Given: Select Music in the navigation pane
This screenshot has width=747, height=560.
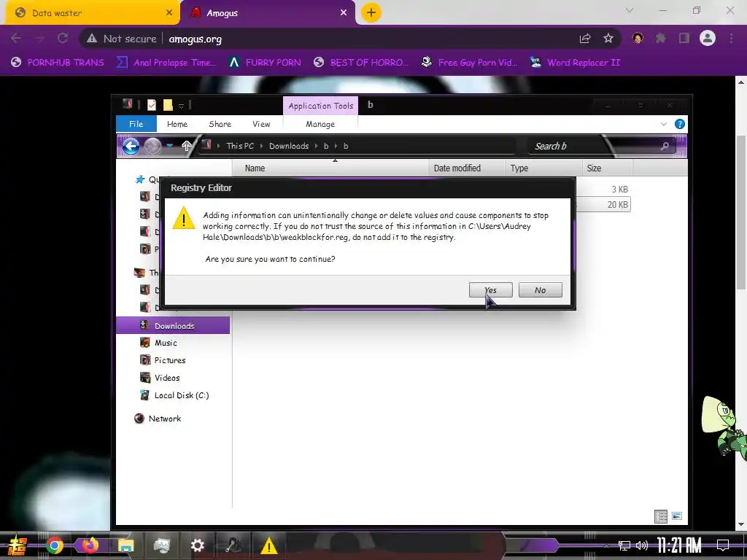Looking at the screenshot, I should tap(166, 343).
